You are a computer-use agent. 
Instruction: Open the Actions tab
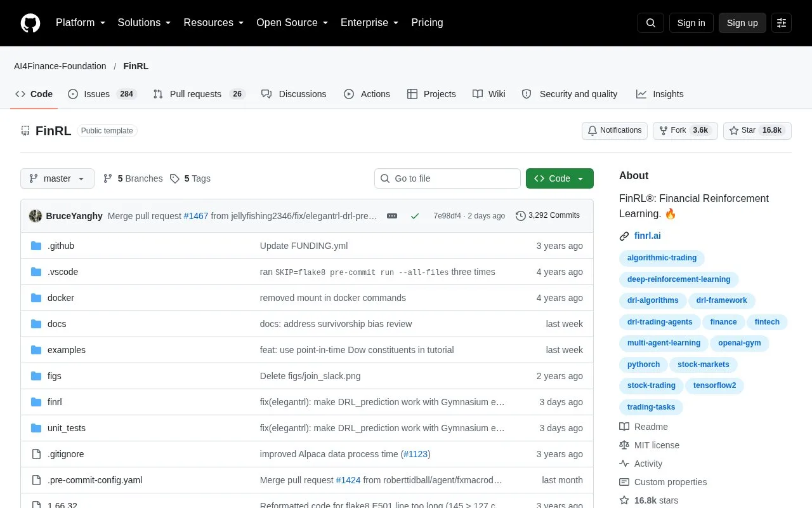tap(367, 94)
